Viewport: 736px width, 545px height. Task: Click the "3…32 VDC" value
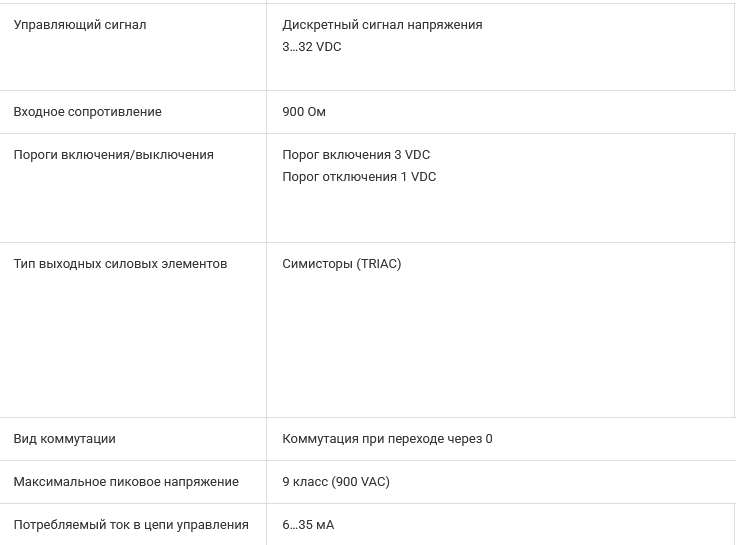click(x=312, y=47)
